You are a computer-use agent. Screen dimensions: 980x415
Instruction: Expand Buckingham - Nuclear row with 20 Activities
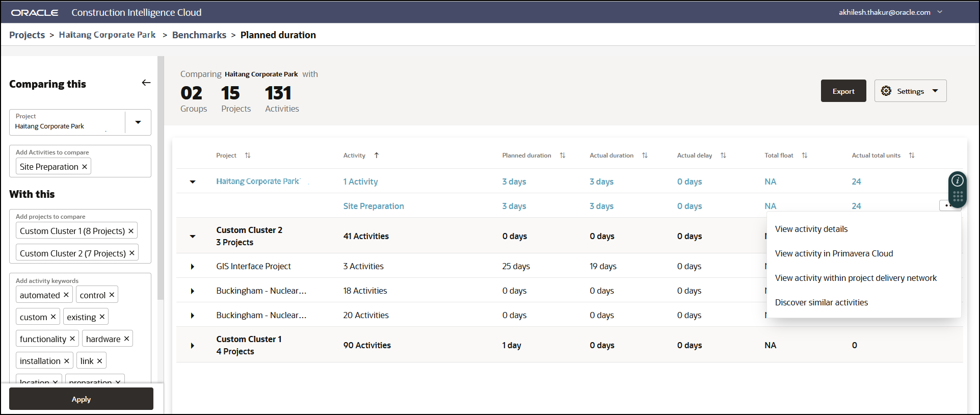coord(193,316)
